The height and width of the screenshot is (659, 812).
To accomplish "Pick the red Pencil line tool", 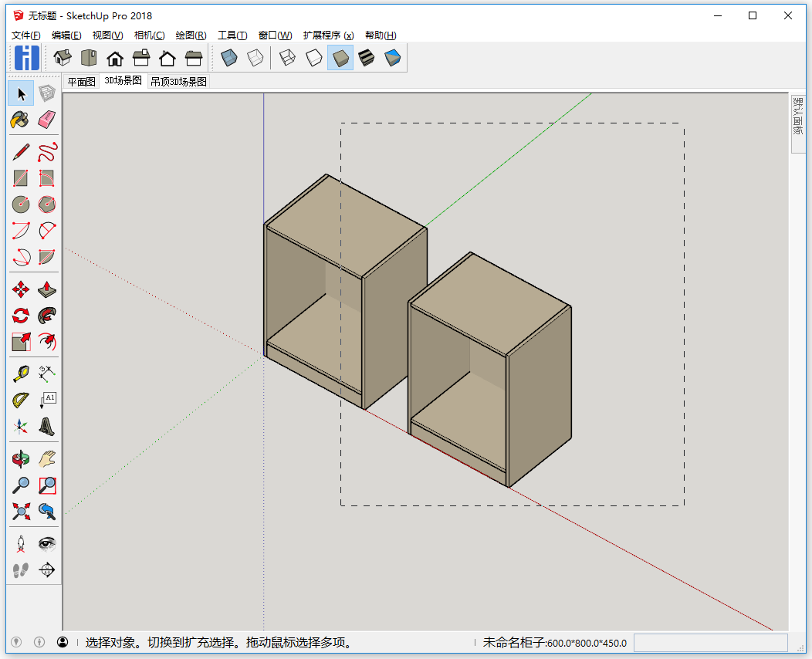I will (21, 152).
